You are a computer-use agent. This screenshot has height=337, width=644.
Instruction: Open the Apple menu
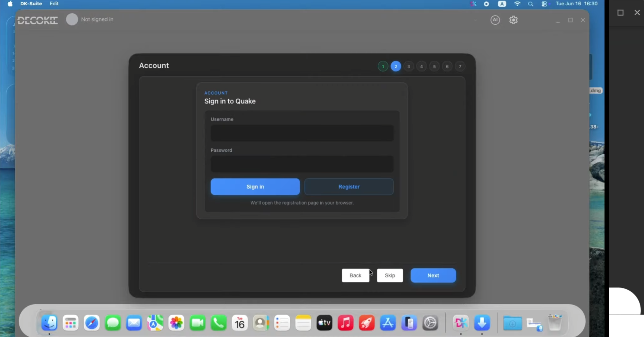click(10, 4)
